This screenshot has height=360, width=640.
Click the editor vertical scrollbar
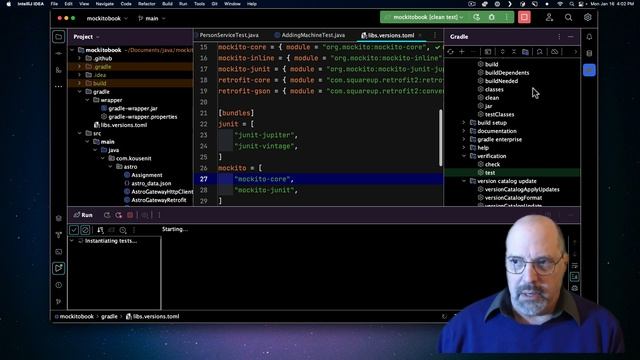click(440, 138)
